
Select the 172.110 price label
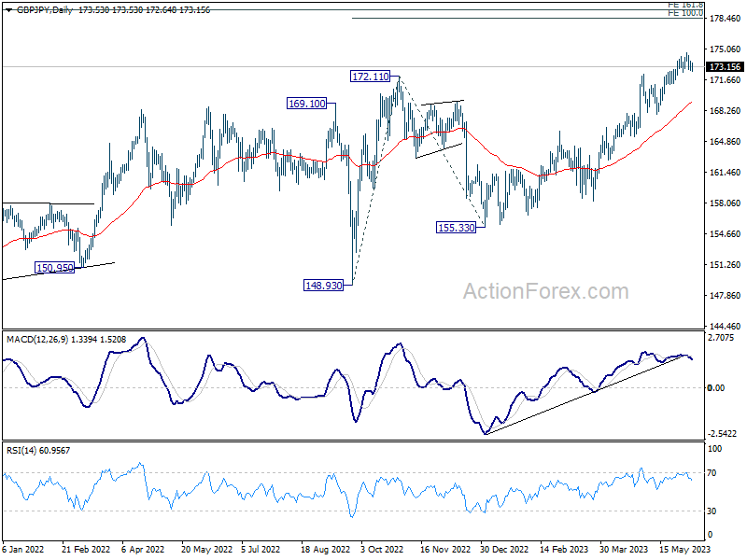[x=370, y=77]
